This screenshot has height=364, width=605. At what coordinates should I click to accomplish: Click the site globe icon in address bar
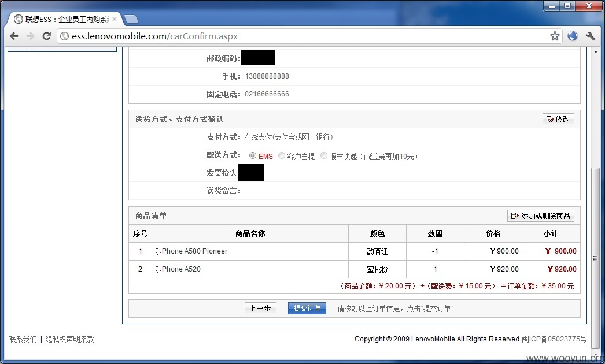coord(65,36)
